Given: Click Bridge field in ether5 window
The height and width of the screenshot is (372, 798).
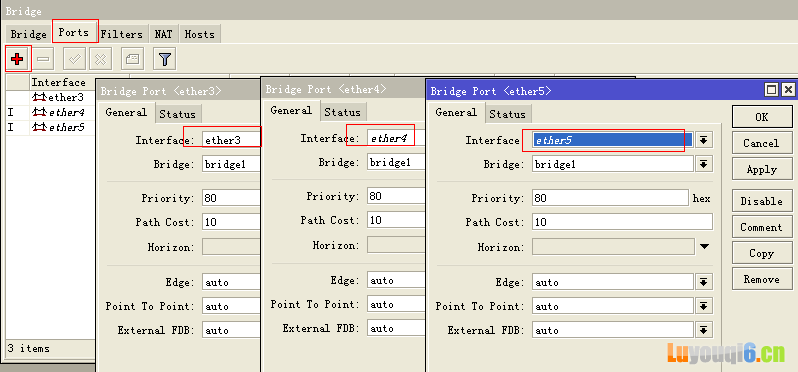Looking at the screenshot, I should pyautogui.click(x=613, y=164).
